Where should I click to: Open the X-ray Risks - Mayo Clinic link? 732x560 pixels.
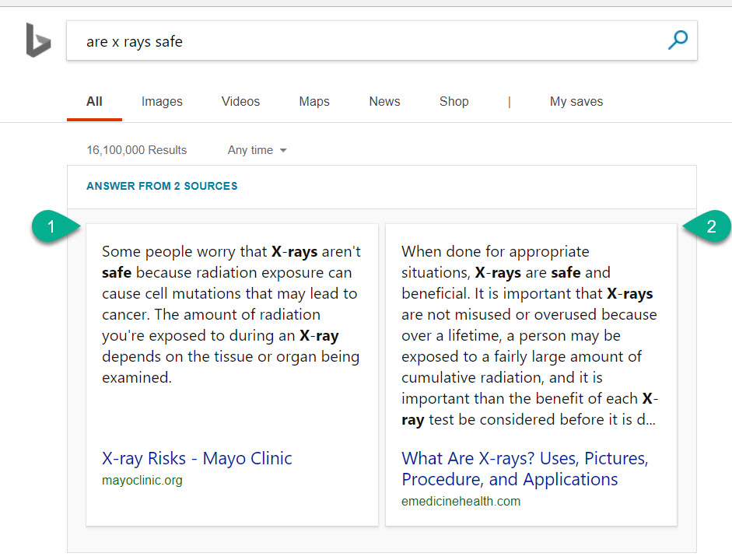(197, 458)
